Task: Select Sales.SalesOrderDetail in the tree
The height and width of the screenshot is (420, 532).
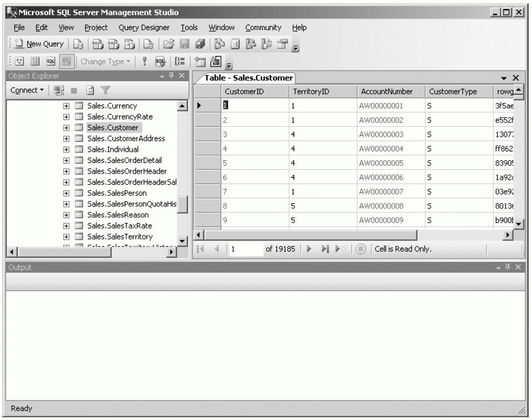Action: [124, 160]
